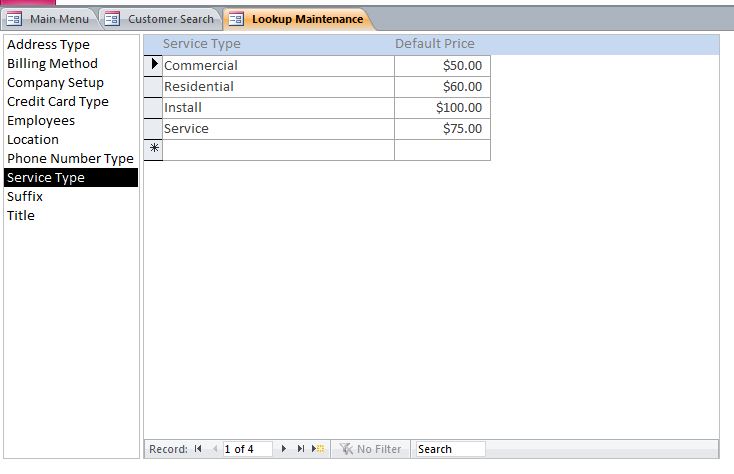Viewport: 734px width, 474px height.
Task: Click the Install row selector
Action: (153, 108)
